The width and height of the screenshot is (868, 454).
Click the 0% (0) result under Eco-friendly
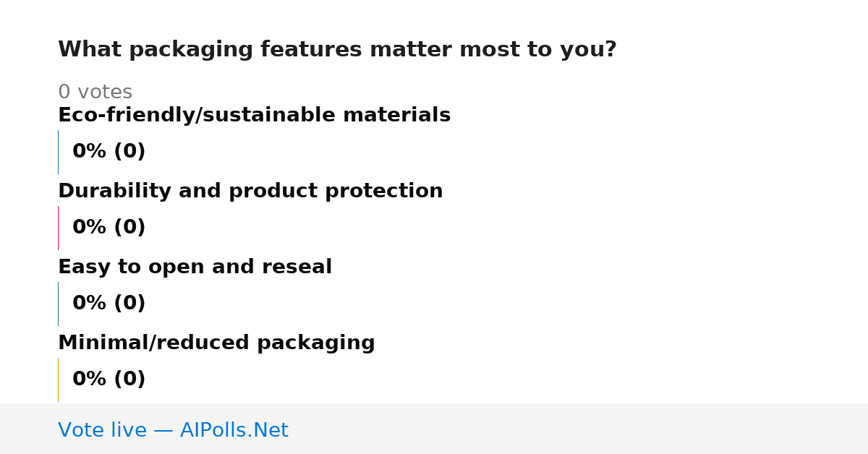(109, 152)
